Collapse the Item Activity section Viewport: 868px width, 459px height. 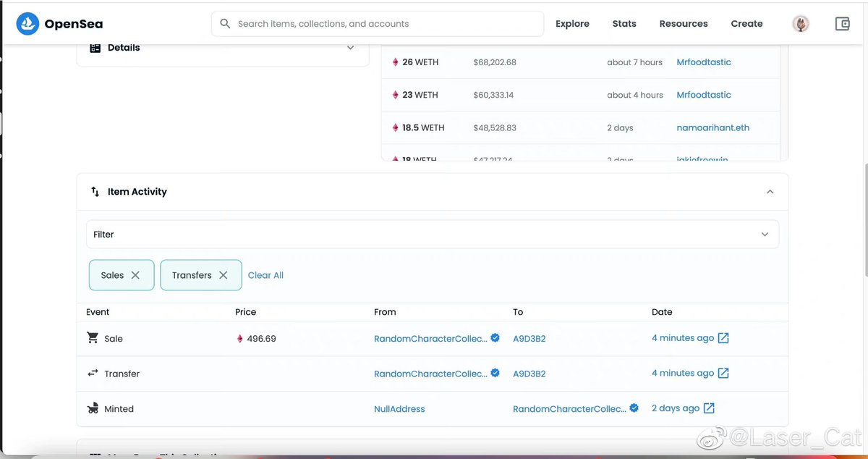(x=770, y=192)
